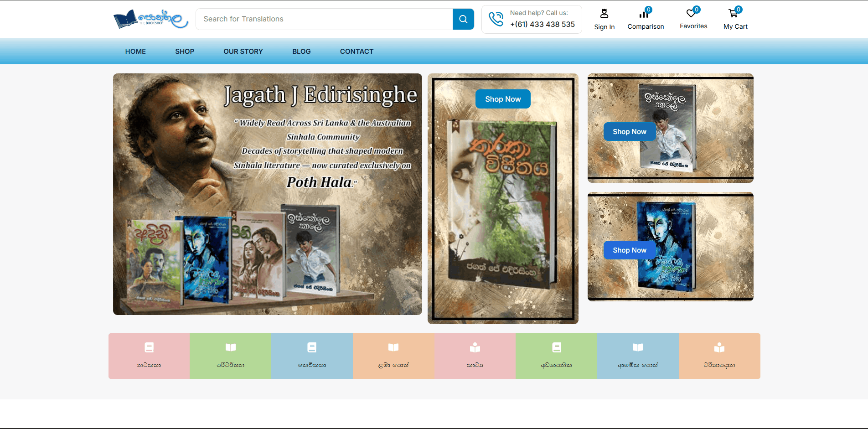868x429 pixels.
Task: Click the magnifier search button
Action: click(x=463, y=19)
